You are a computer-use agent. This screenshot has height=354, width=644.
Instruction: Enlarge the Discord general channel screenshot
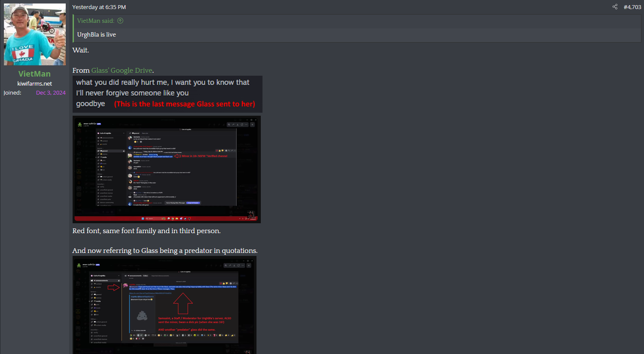pyautogui.click(x=167, y=169)
